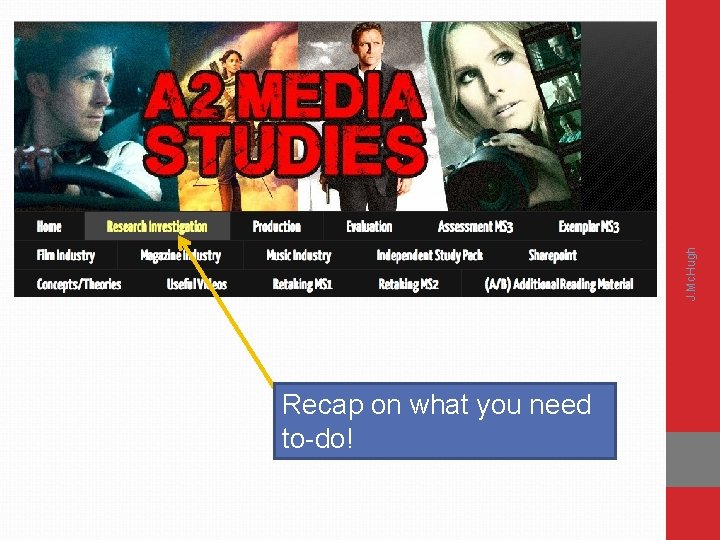Open Music Industry section
Image resolution: width=720 pixels, height=540 pixels.
tap(299, 255)
